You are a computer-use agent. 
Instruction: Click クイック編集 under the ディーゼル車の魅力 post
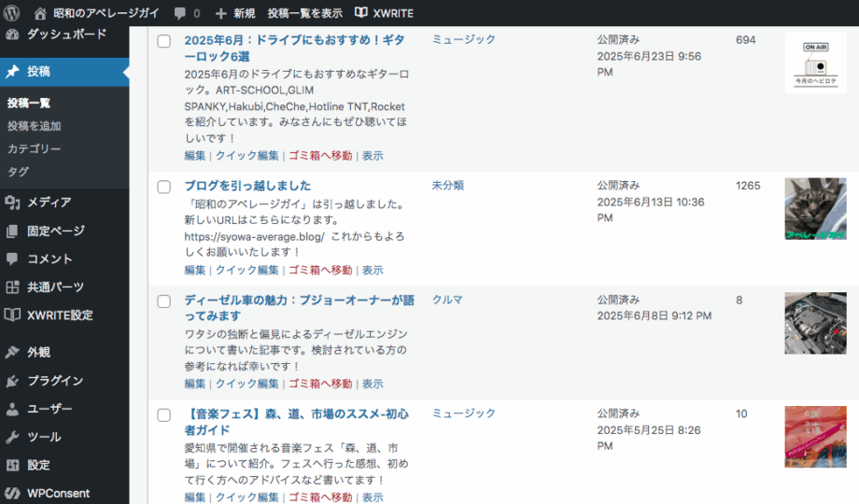[247, 384]
